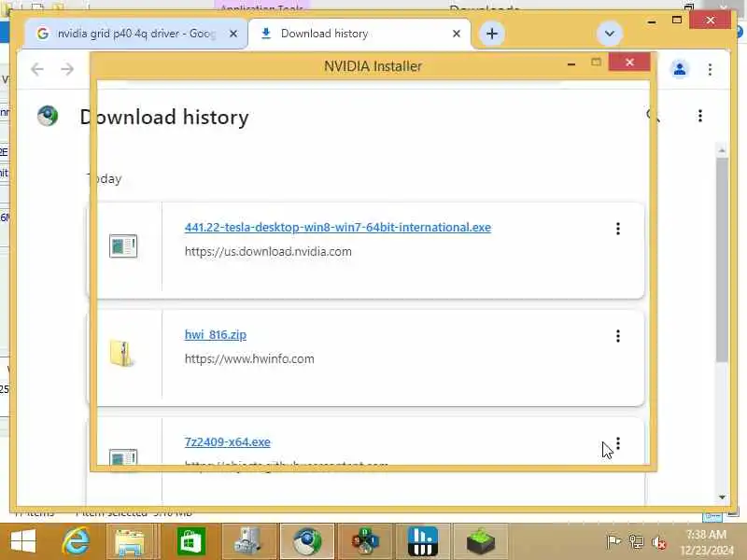Screen dimensions: 747x560
Task: Open the green box taskbar app
Action: point(481,541)
